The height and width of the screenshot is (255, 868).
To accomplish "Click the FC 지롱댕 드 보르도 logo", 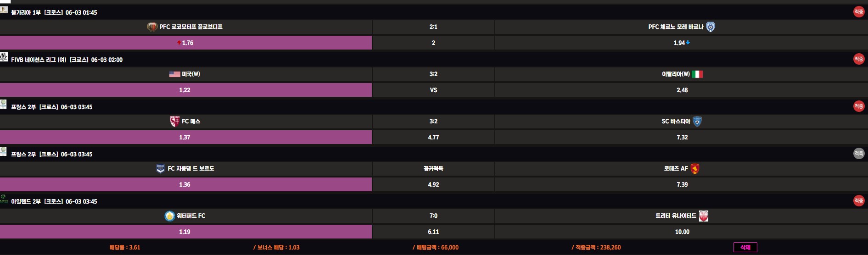I will click(160, 169).
